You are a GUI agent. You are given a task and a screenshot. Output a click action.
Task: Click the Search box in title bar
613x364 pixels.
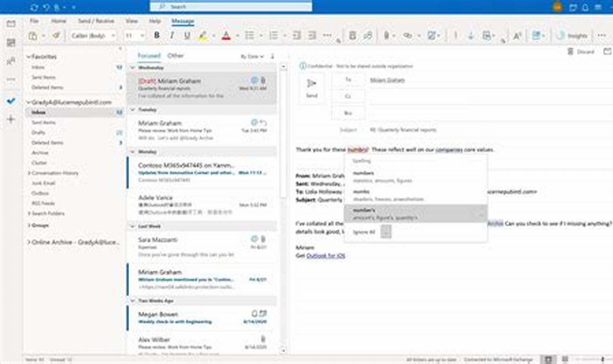point(231,6)
